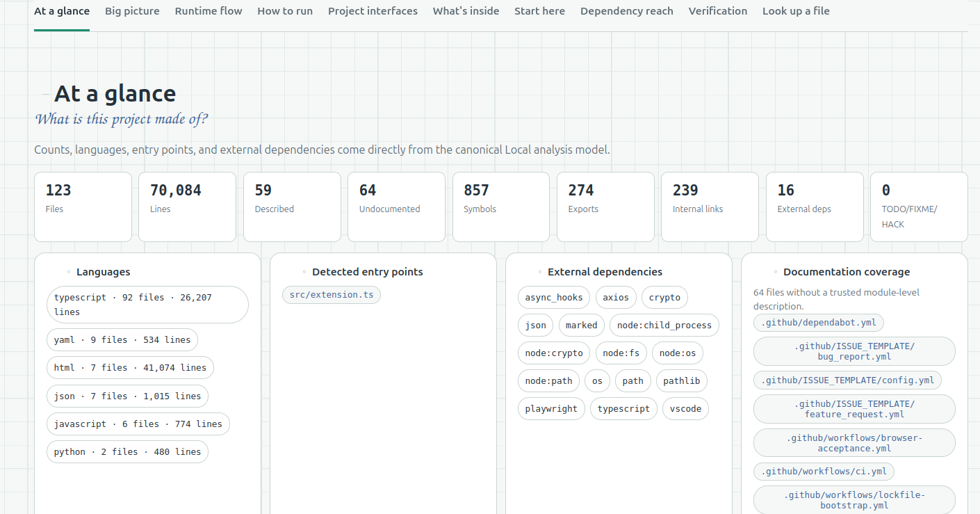Click the playwright dependency chip
This screenshot has height=514, width=980.
(x=551, y=409)
